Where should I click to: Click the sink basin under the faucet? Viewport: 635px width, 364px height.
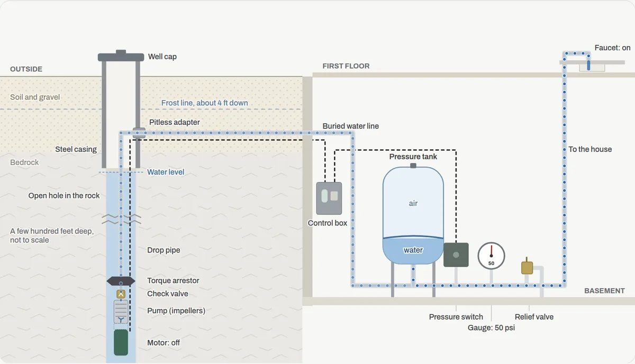(592, 68)
